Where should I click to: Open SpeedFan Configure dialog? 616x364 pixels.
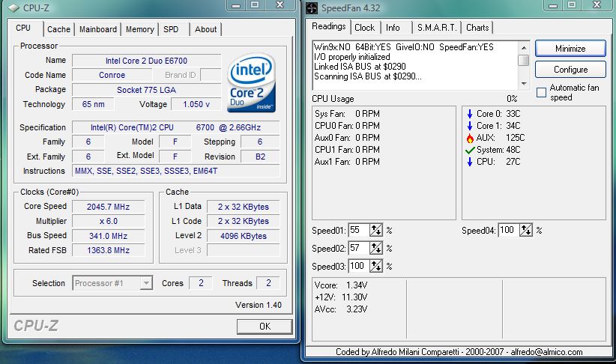pos(570,70)
